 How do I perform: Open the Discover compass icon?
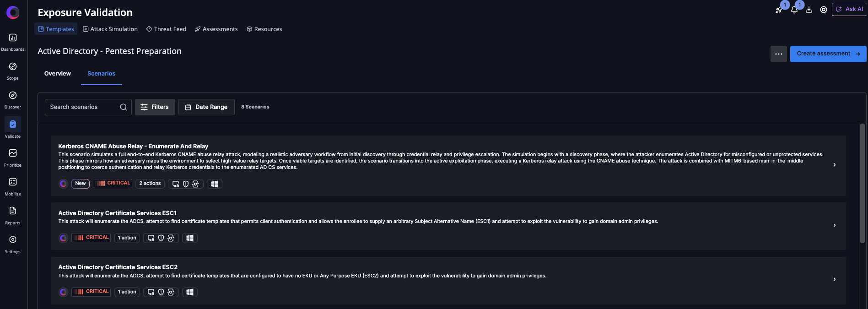[13, 96]
